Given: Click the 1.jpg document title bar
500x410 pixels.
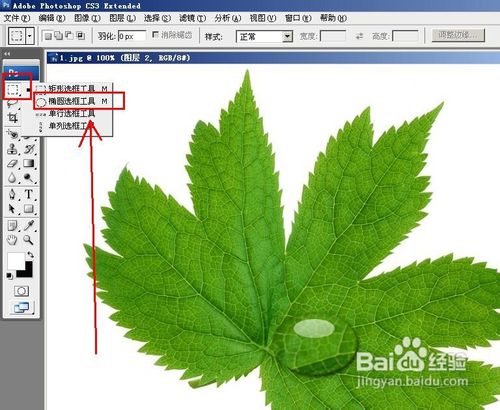Looking at the screenshot, I should coord(273,58).
